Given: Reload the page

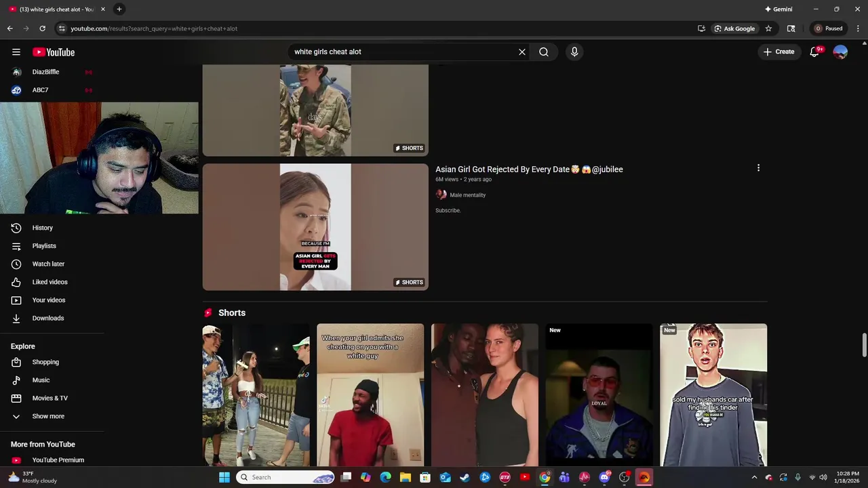Looking at the screenshot, I should tap(42, 28).
